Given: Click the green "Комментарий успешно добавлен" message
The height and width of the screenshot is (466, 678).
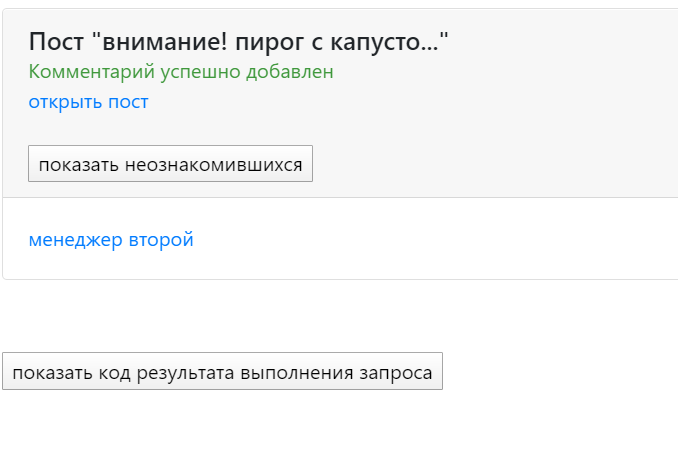Looking at the screenshot, I should point(181,72).
